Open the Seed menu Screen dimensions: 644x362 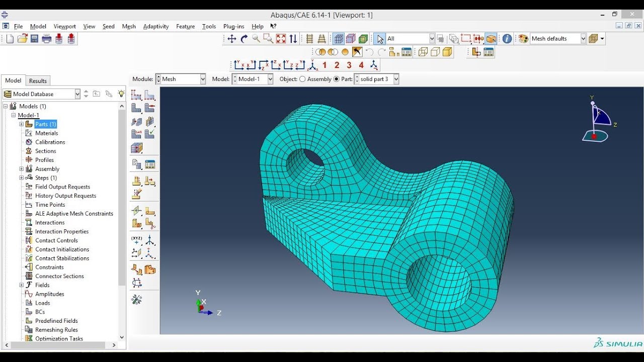109,27
